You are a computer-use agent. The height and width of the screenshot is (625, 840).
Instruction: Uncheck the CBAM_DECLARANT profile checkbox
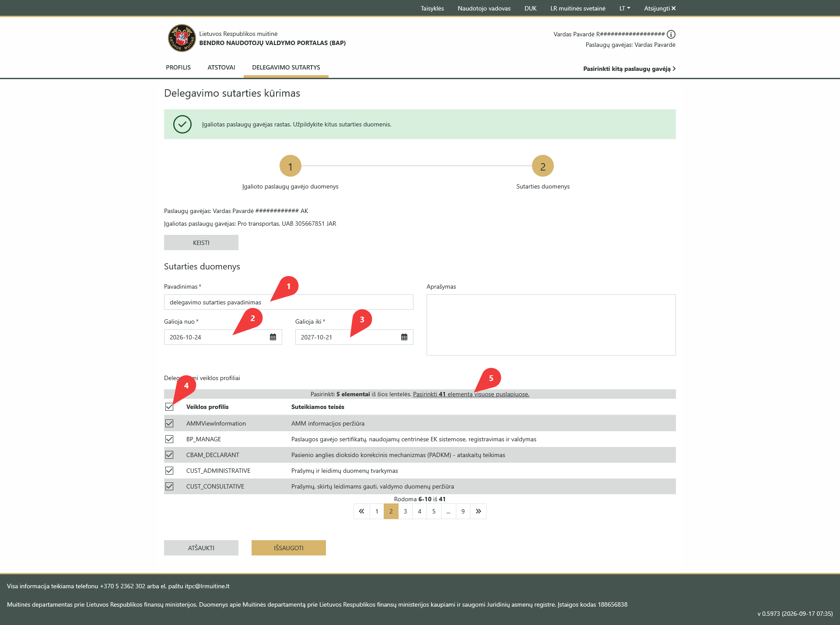tap(169, 455)
